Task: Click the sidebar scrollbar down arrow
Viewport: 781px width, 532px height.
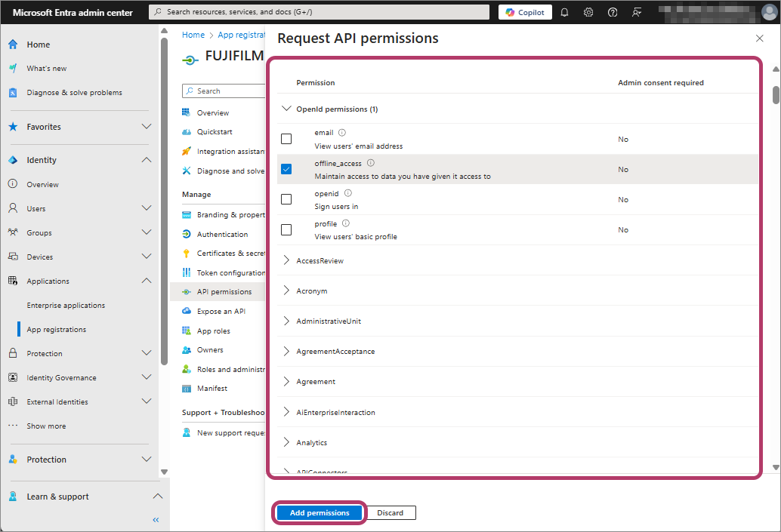Action: pos(165,472)
